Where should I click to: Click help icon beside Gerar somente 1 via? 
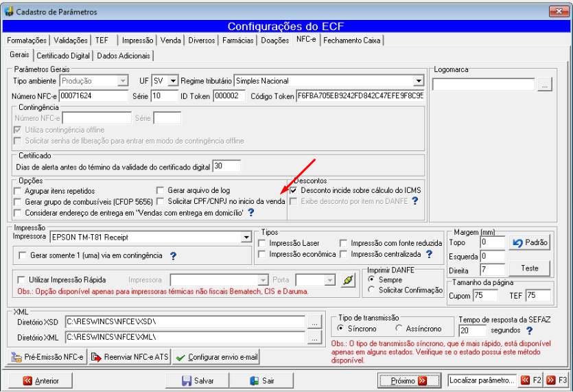174,255
